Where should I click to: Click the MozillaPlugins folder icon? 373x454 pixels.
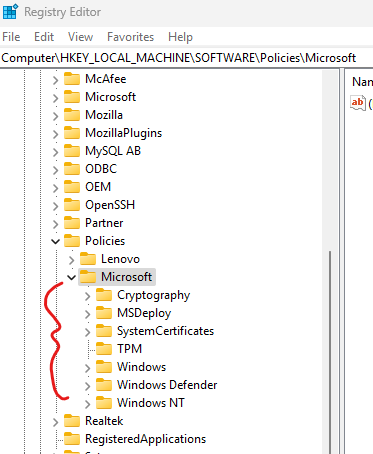pyautogui.click(x=72, y=133)
